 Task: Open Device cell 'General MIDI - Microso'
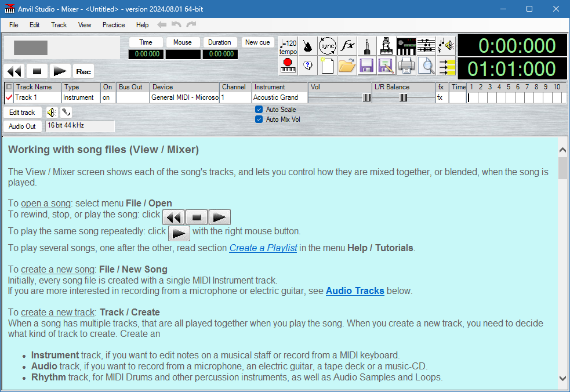point(184,97)
